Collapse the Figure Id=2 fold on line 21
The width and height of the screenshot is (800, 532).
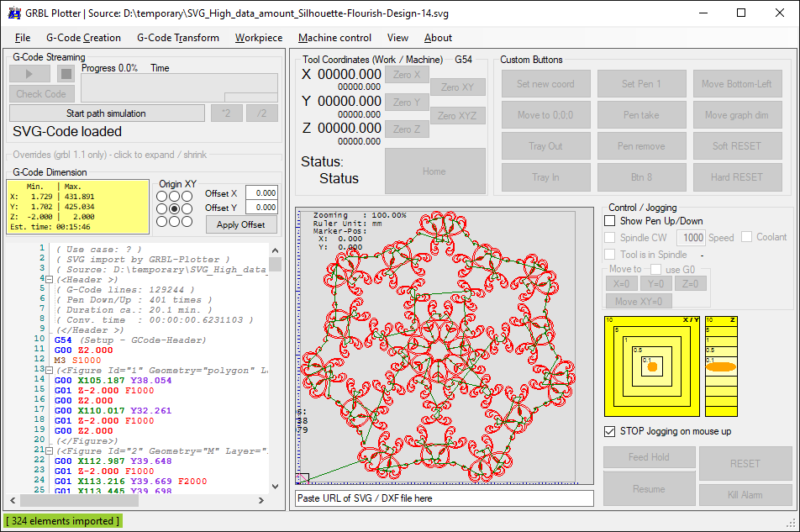(x=49, y=451)
